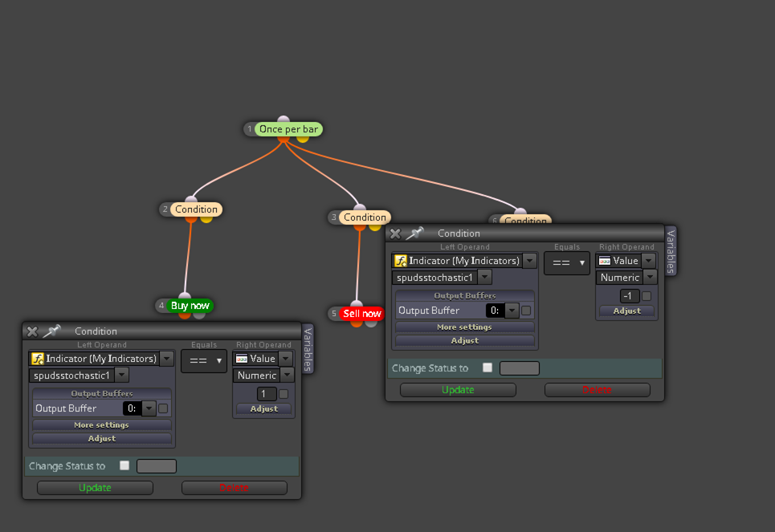The width and height of the screenshot is (775, 532).
Task: Open Indicator (My Indicators) dropdown in left panel
Action: point(166,359)
